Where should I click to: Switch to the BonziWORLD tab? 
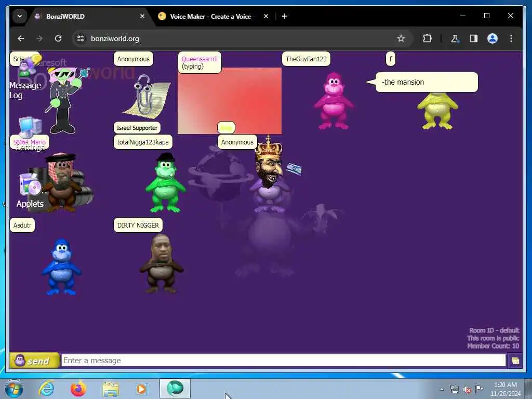90,16
